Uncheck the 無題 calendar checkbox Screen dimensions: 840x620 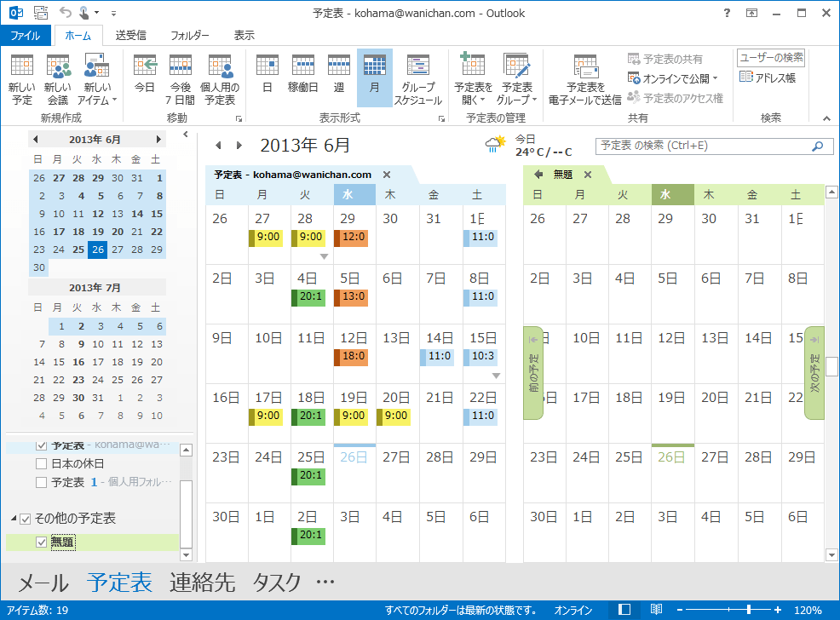(41, 542)
